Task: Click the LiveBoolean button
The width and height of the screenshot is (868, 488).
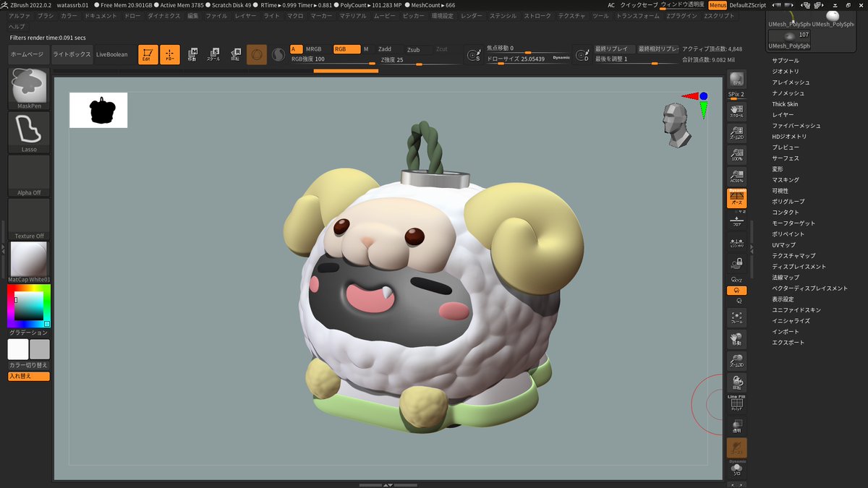Action: [x=112, y=54]
